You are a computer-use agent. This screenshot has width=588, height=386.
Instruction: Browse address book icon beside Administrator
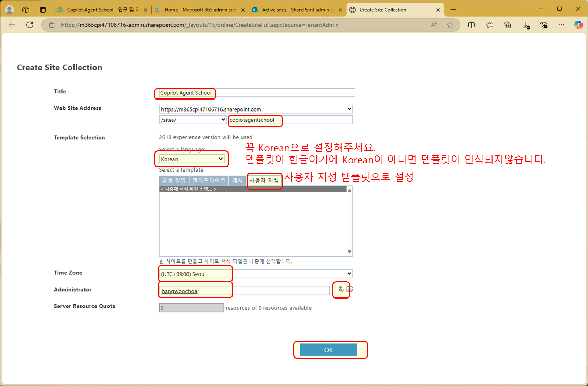[350, 289]
